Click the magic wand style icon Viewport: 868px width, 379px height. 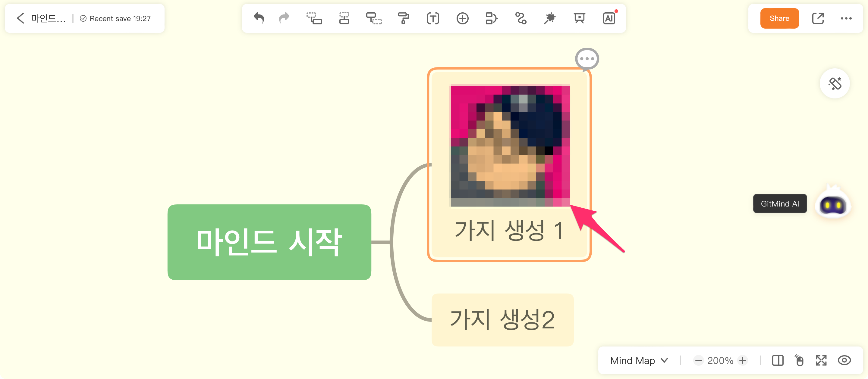point(549,18)
